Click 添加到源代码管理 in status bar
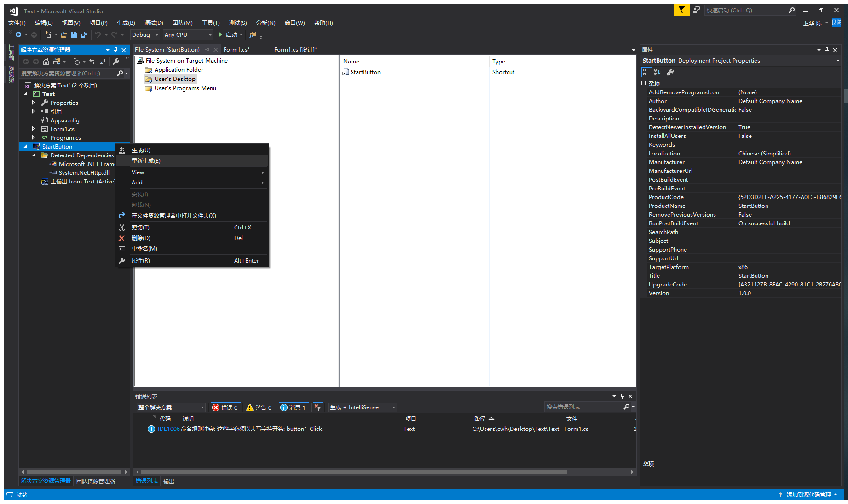Viewport: 848px width, 504px height. tap(808, 495)
